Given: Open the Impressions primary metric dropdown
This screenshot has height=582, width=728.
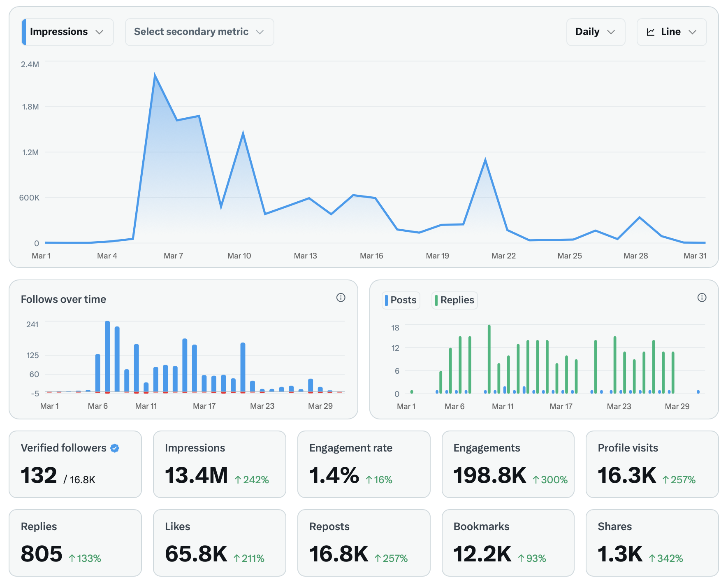Looking at the screenshot, I should 67,32.
